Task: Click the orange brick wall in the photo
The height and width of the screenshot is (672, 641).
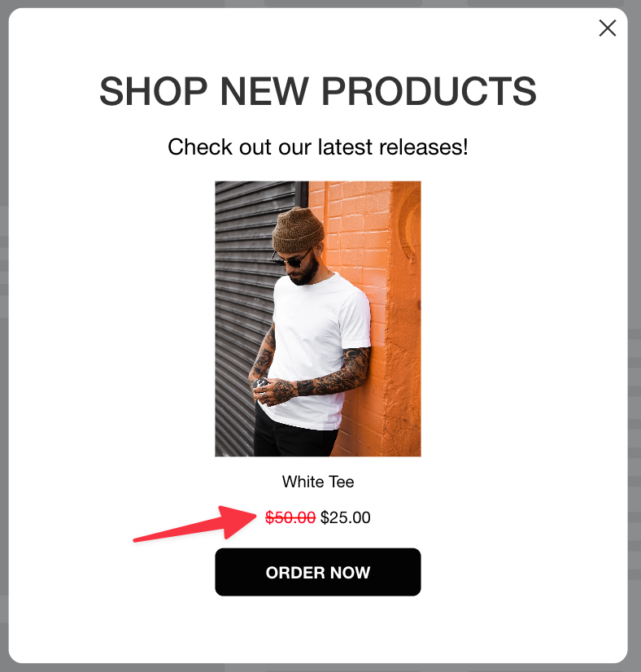Action: (x=386, y=300)
